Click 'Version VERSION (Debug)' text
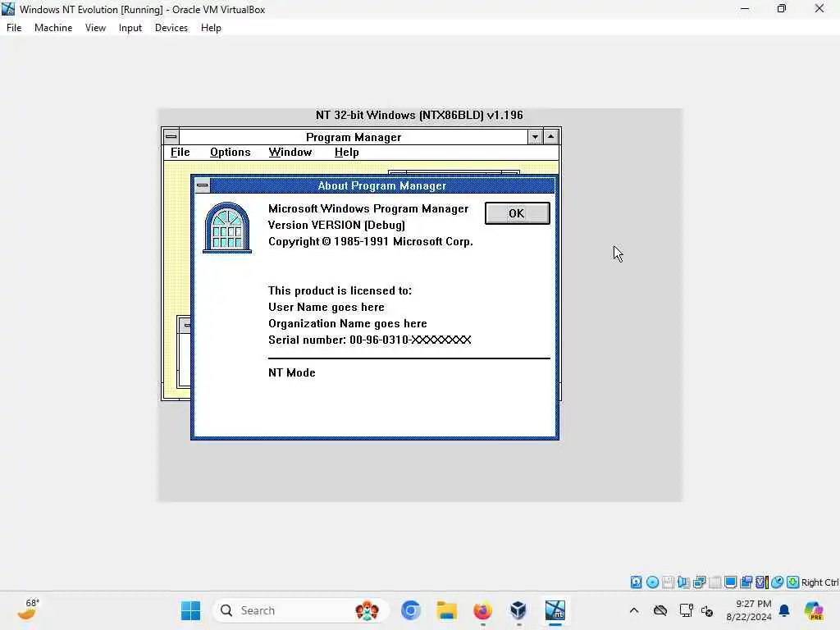This screenshot has width=840, height=630. (336, 225)
